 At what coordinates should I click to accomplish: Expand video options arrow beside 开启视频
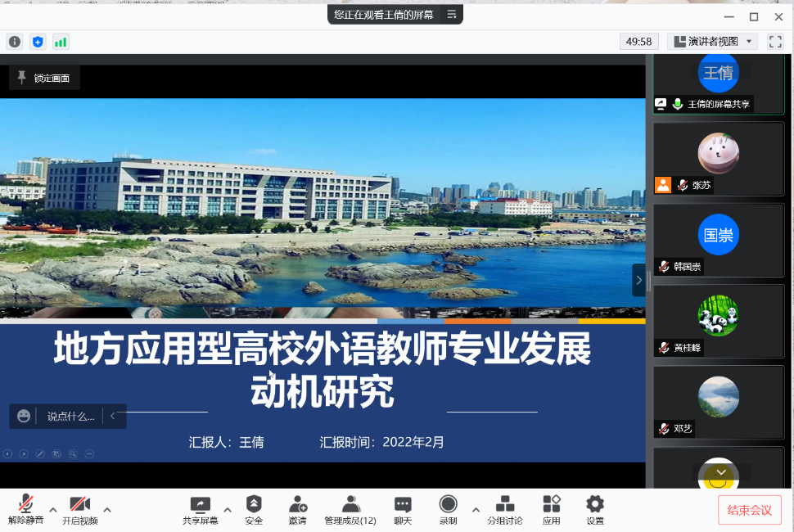click(106, 510)
